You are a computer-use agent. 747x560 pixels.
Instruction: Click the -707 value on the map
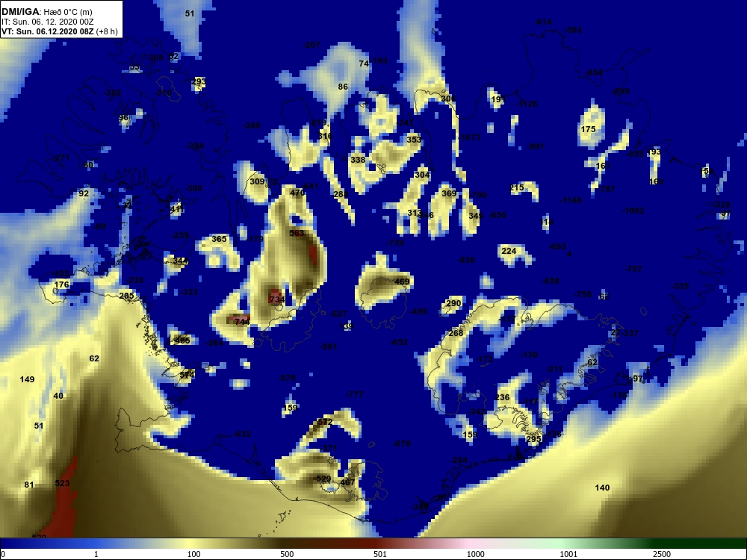pyautogui.click(x=633, y=269)
